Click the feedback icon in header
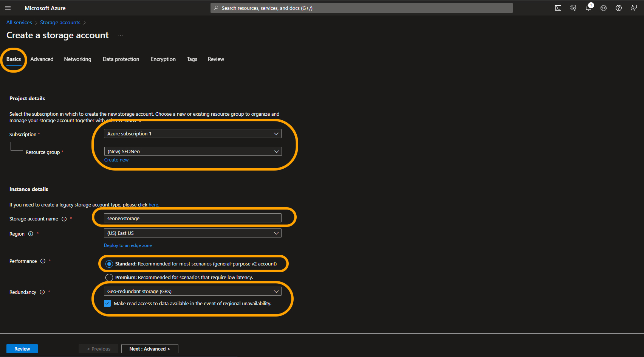Viewport: 644px width, 357px height. pyautogui.click(x=634, y=8)
